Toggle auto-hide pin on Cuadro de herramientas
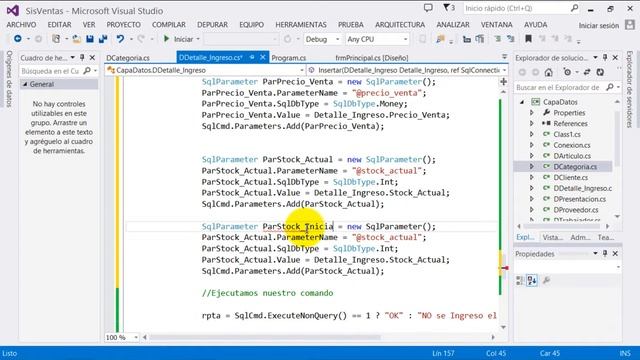 (82, 58)
